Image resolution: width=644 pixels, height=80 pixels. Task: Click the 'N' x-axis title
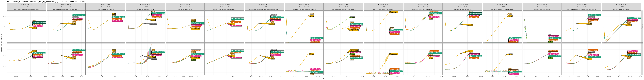tap(324, 78)
